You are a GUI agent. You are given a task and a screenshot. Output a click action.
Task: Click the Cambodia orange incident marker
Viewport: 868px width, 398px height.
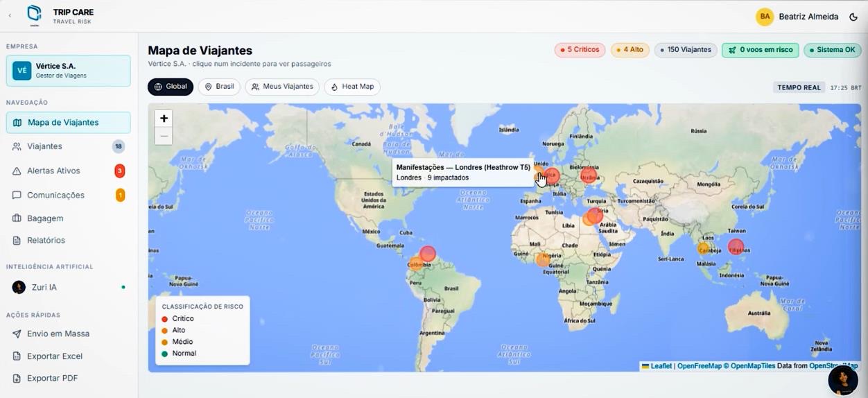pos(704,248)
